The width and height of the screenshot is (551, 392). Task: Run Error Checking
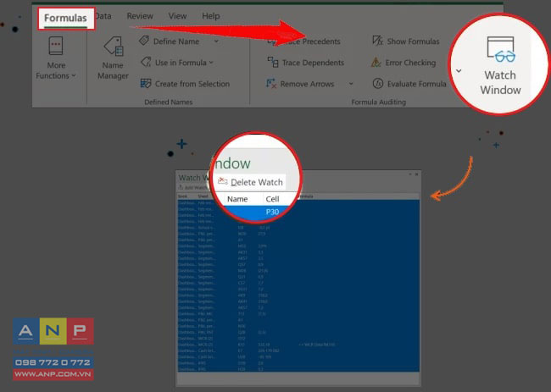click(404, 63)
